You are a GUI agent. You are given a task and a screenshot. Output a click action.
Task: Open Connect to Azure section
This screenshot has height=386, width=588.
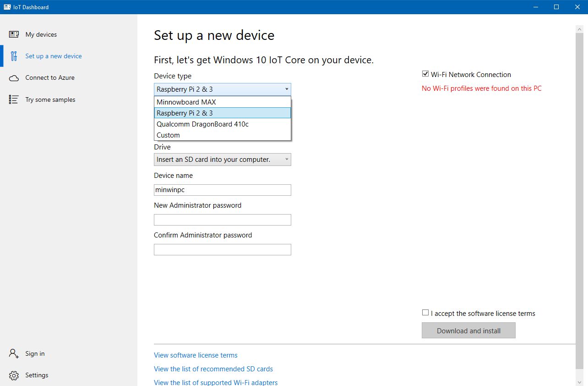[69, 77]
